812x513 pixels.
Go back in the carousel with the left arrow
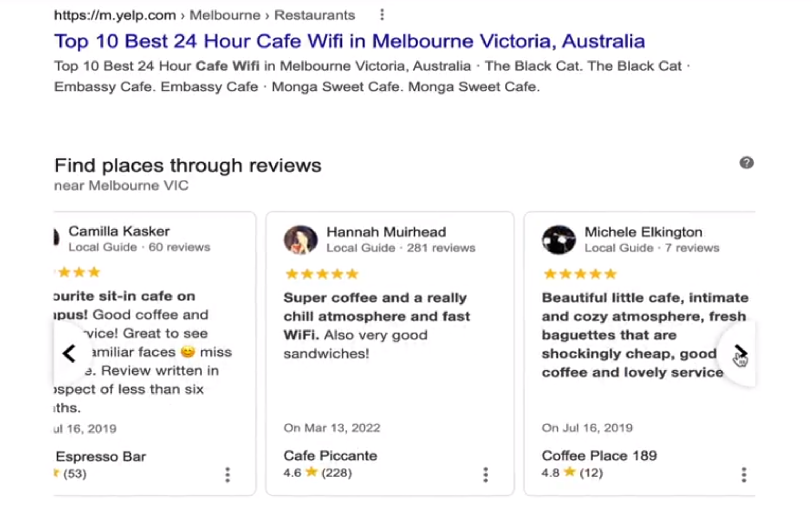tap(70, 353)
